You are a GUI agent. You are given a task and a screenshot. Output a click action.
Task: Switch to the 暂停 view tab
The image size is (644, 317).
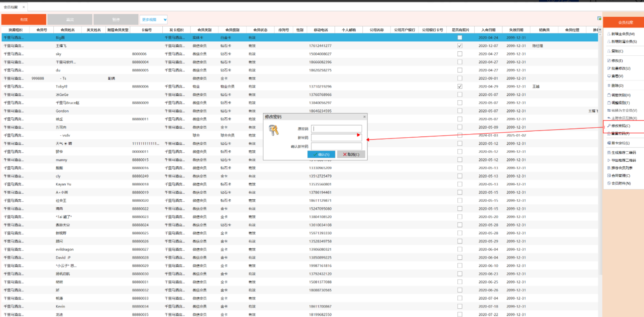116,19
